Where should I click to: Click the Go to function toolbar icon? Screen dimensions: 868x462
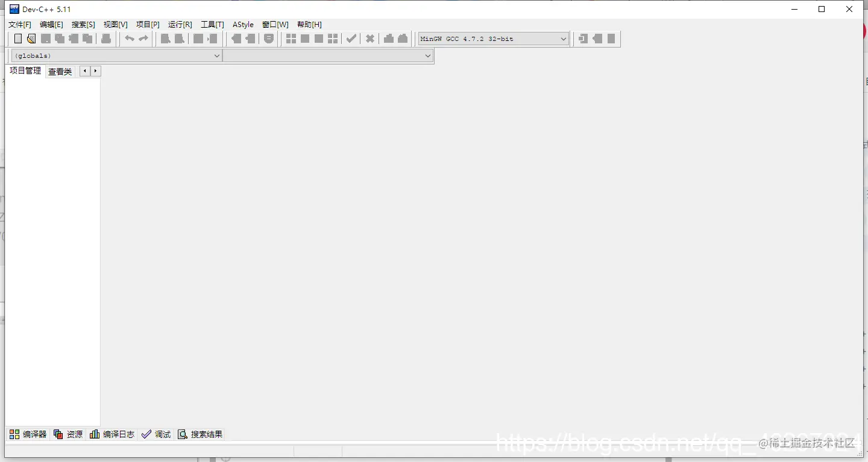198,39
